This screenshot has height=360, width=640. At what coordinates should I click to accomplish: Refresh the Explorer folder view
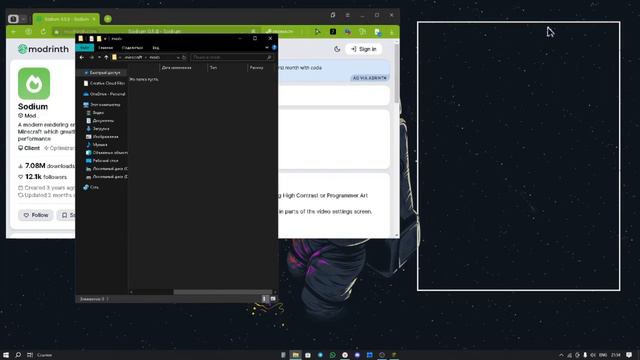tap(184, 58)
